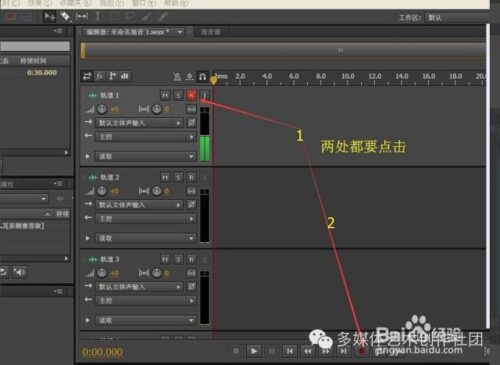Click the 0:00.000 time display
This screenshot has width=500, height=365.
102,352
